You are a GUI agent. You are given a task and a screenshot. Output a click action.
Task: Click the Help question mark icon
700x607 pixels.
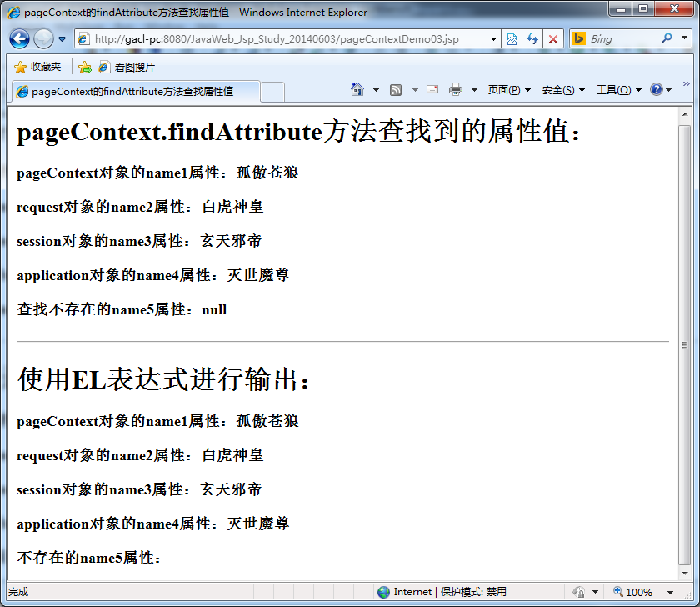coord(657,89)
